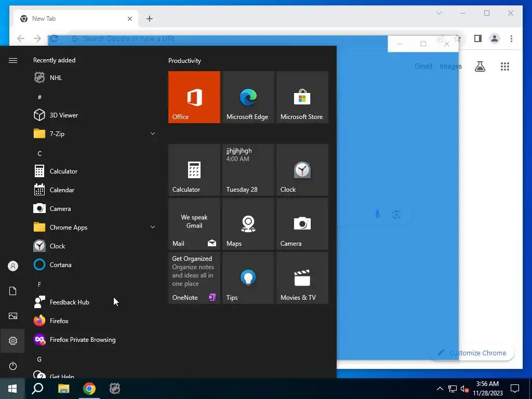
Task: Toggle Chrome side panel button
Action: 478,38
